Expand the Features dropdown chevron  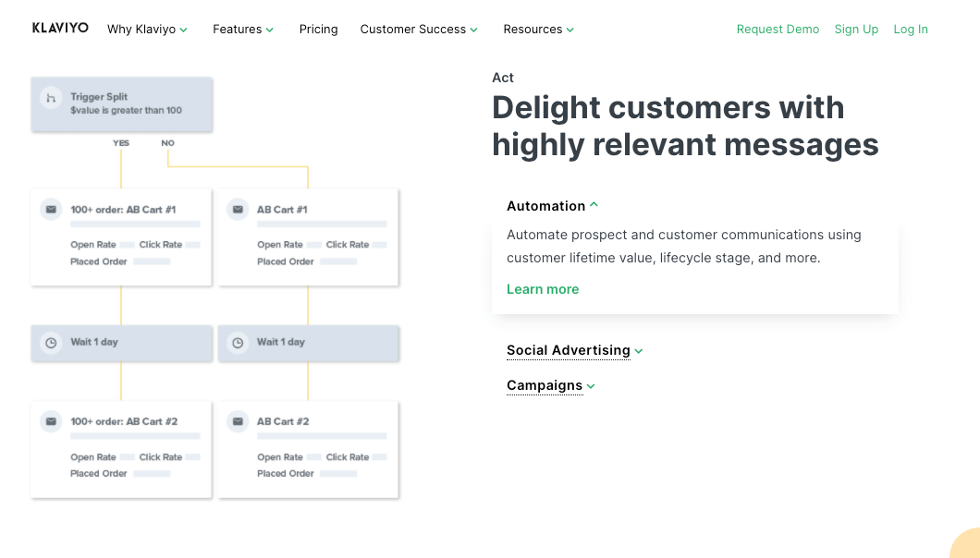click(269, 30)
